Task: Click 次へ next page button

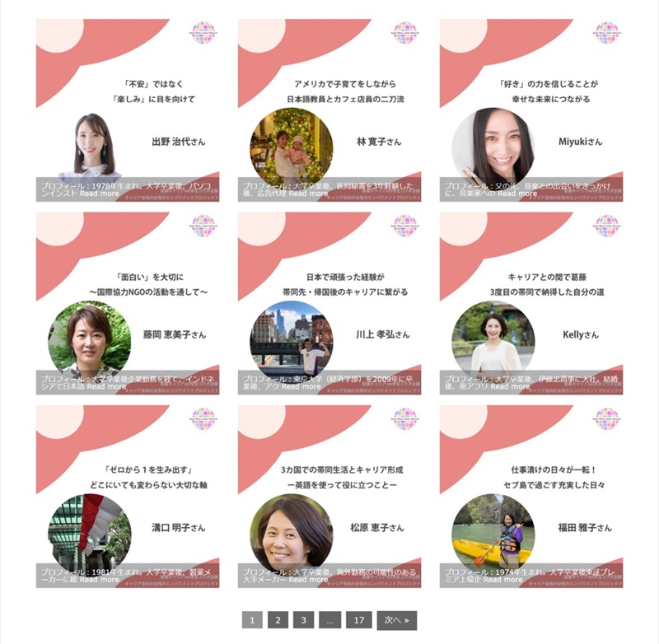Action: coord(397,620)
